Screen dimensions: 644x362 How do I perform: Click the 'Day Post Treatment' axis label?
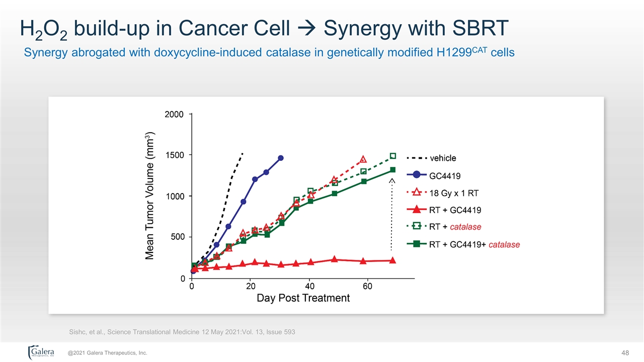(x=303, y=298)
